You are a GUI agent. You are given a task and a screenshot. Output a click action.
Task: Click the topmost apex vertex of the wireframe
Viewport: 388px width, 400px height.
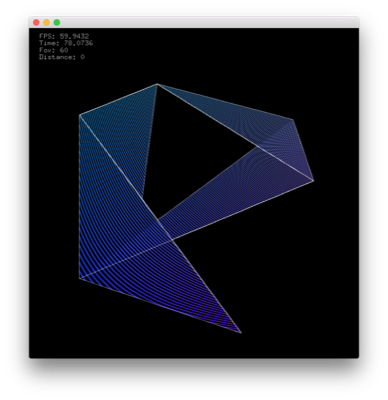tap(157, 84)
